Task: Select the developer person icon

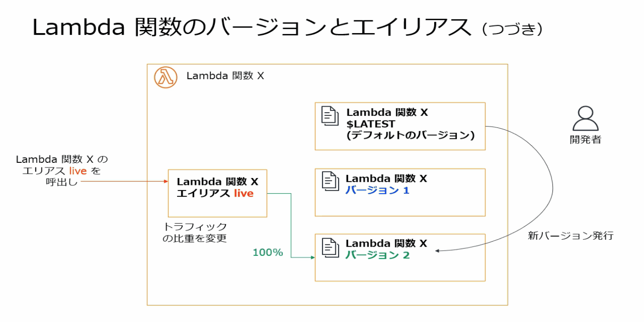Action: (x=585, y=119)
